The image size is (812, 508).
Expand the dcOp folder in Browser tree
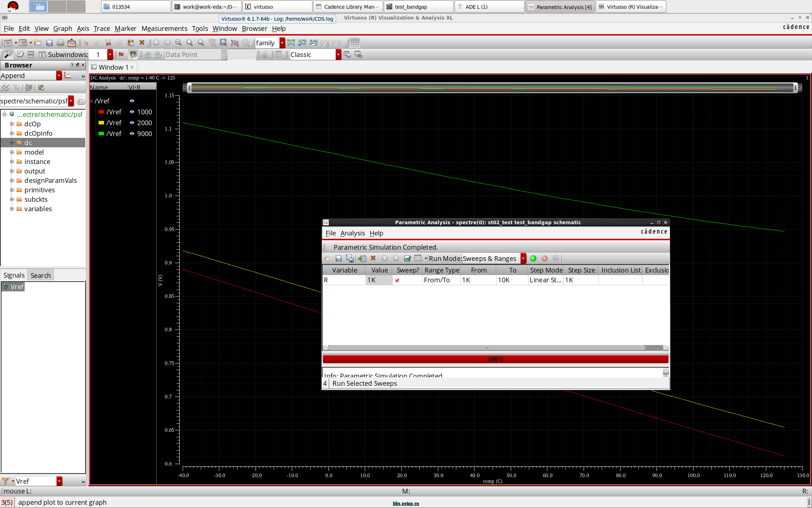(12, 124)
